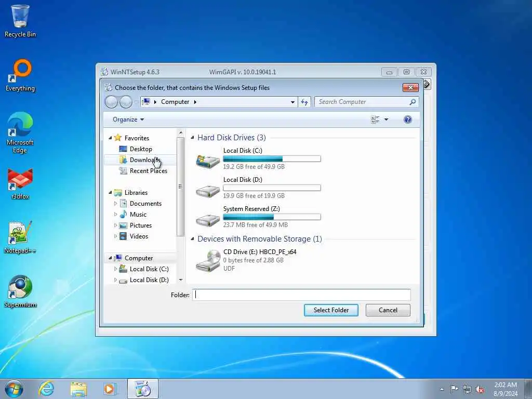The image size is (532, 399).
Task: Click the muted volume tray icon
Action: (x=480, y=389)
